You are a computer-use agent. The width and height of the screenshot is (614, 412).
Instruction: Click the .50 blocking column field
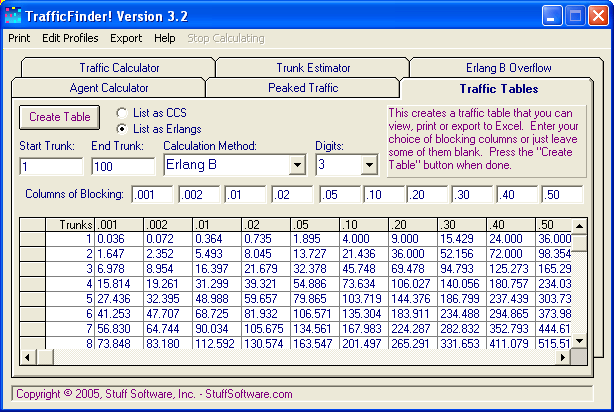pyautogui.click(x=562, y=195)
